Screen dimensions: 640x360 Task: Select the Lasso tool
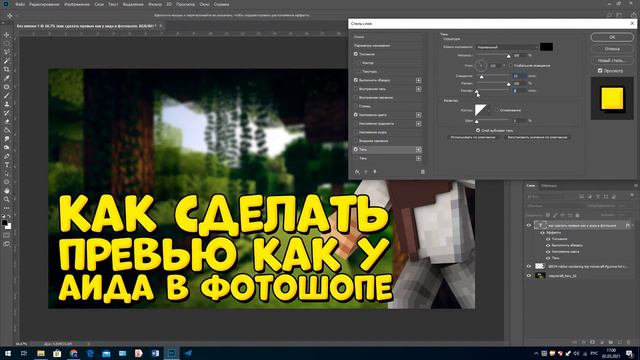(7, 52)
